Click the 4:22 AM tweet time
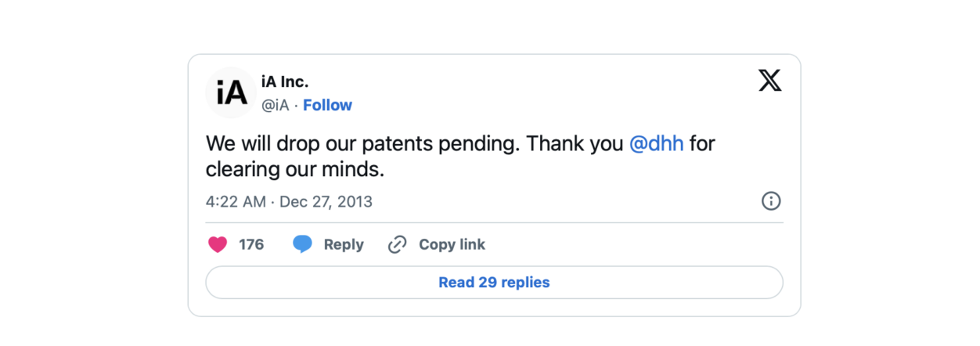The image size is (980, 346). [236, 201]
